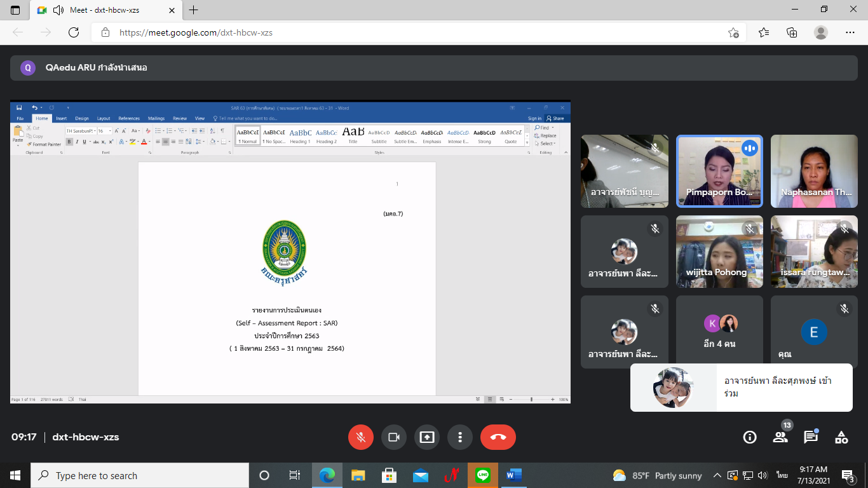The width and height of the screenshot is (868, 488).
Task: Open LINE from the taskbar
Action: pyautogui.click(x=483, y=475)
